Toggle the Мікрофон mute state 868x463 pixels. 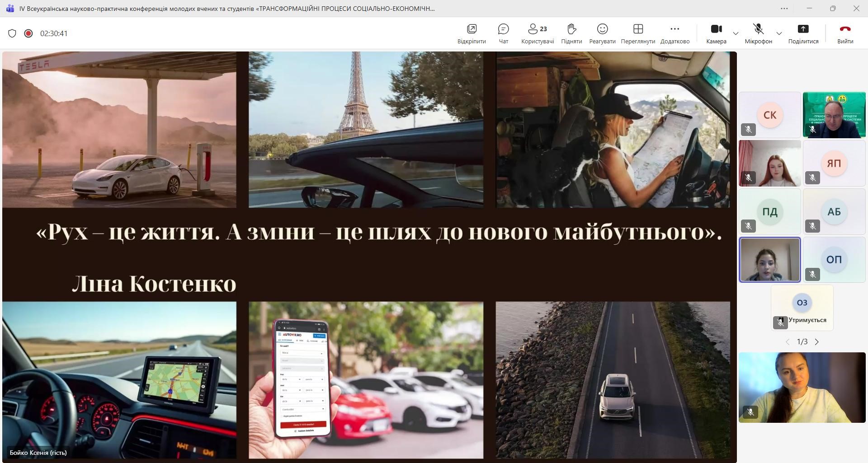pos(758,33)
